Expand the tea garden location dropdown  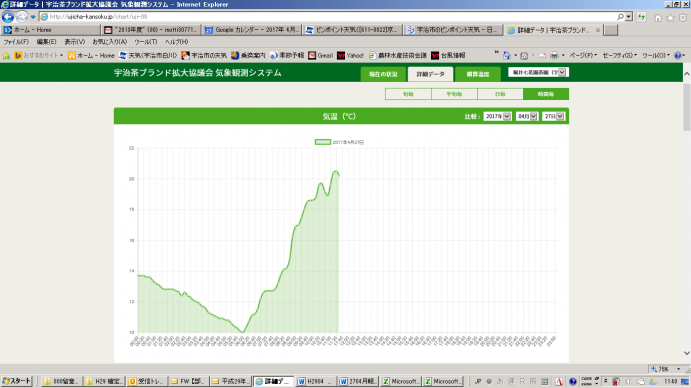[x=538, y=72]
